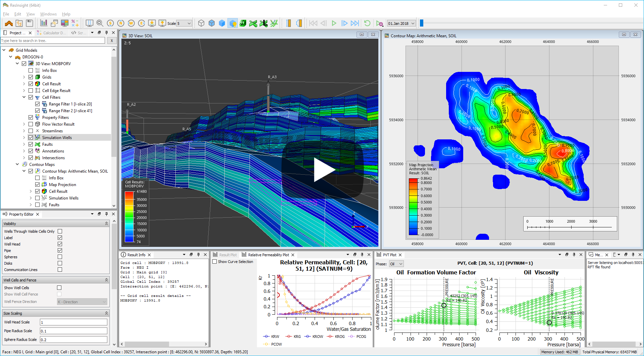Open the Windows menu
The height and width of the screenshot is (356, 644).
(48, 14)
